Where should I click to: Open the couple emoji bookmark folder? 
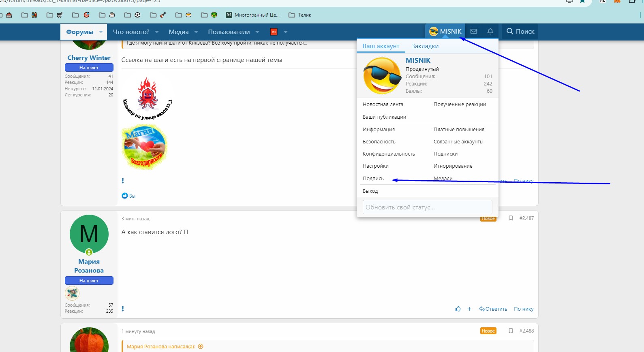[29, 15]
